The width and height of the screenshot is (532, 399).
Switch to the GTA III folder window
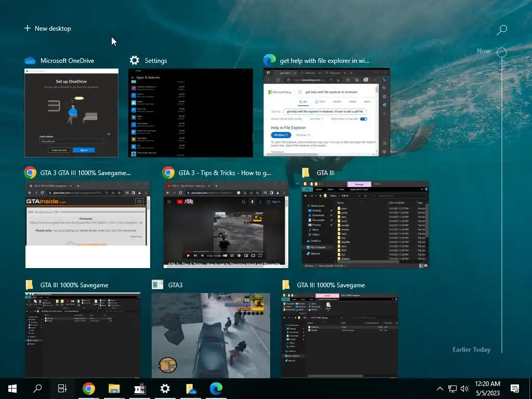tap(365, 224)
